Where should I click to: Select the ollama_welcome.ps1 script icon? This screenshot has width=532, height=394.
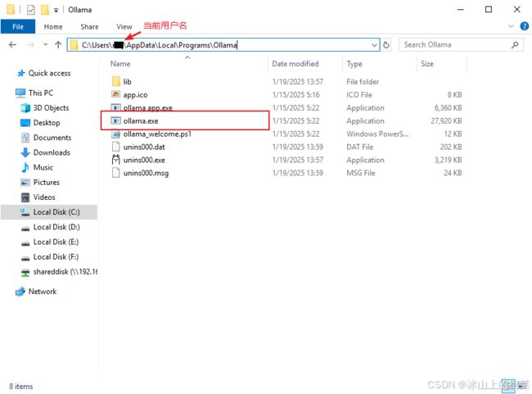click(x=116, y=134)
